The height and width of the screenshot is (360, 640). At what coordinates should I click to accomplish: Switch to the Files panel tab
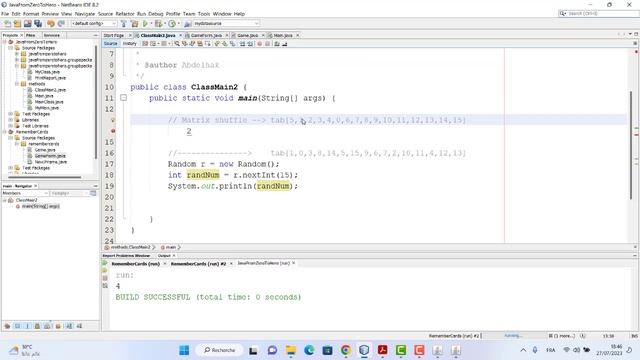(x=31, y=36)
